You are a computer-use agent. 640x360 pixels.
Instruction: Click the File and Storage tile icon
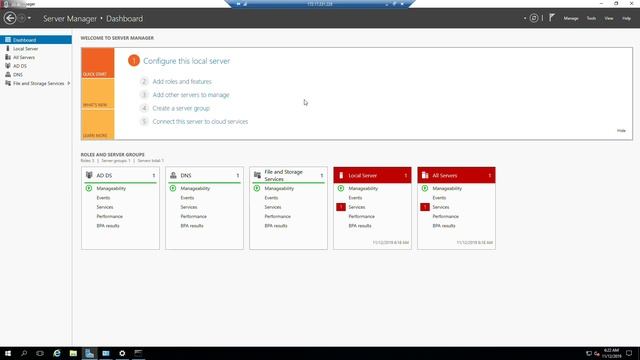tap(257, 175)
